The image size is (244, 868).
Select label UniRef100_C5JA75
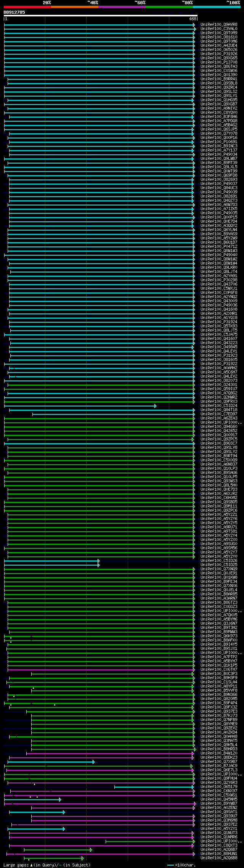click(219, 335)
